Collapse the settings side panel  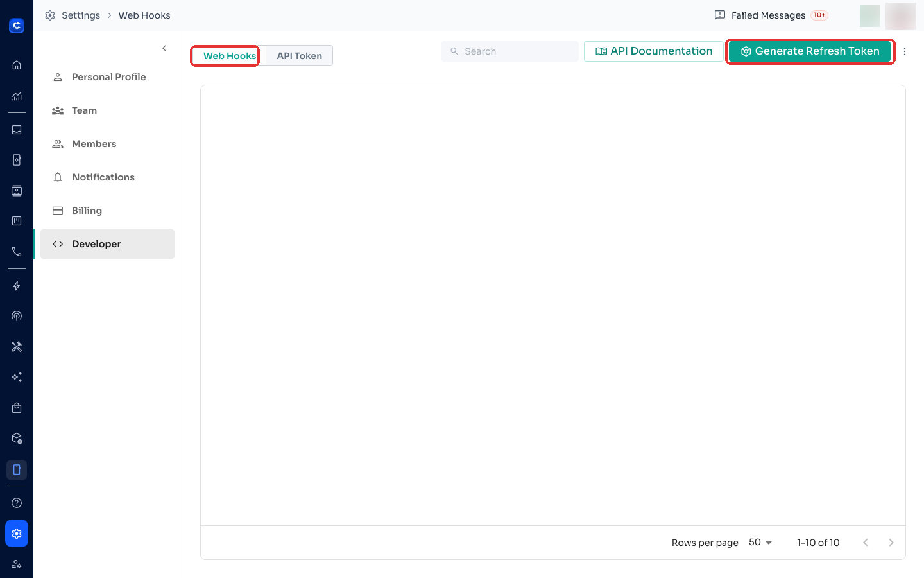(164, 48)
